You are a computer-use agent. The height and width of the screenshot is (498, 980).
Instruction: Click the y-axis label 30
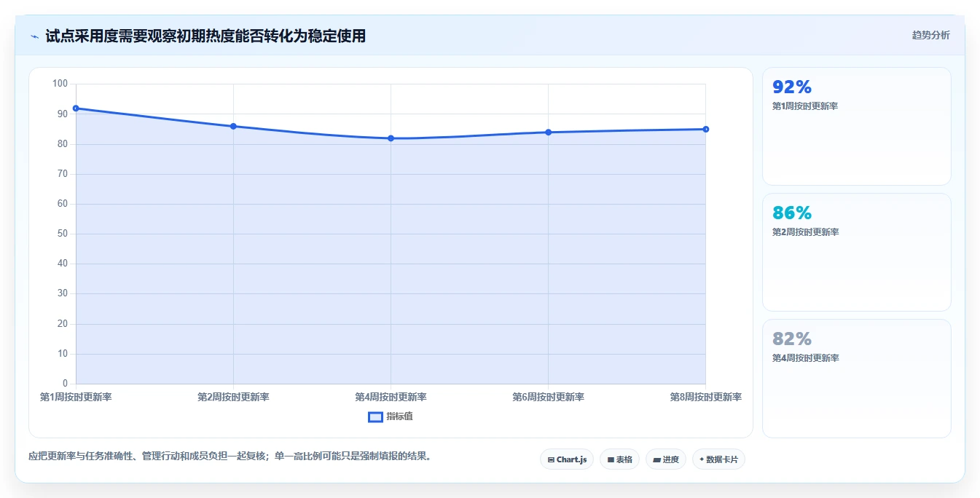point(62,293)
